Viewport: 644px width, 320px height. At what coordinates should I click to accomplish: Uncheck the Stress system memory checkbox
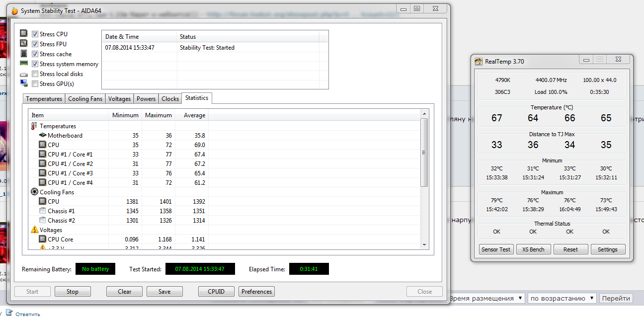tap(35, 64)
